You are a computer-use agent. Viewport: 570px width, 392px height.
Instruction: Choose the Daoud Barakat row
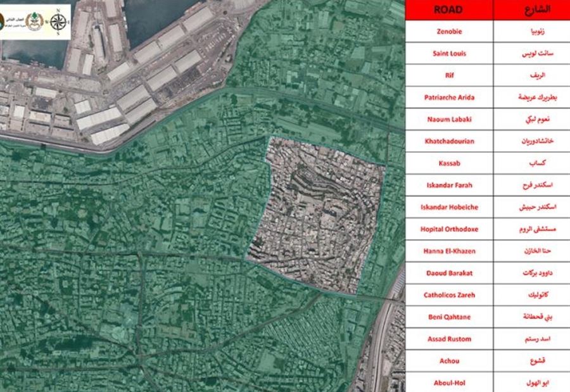pos(448,273)
